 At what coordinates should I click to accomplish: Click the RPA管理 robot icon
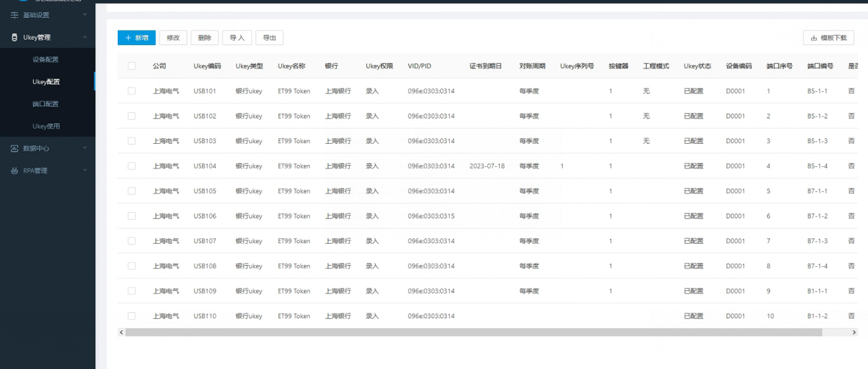[x=15, y=170]
